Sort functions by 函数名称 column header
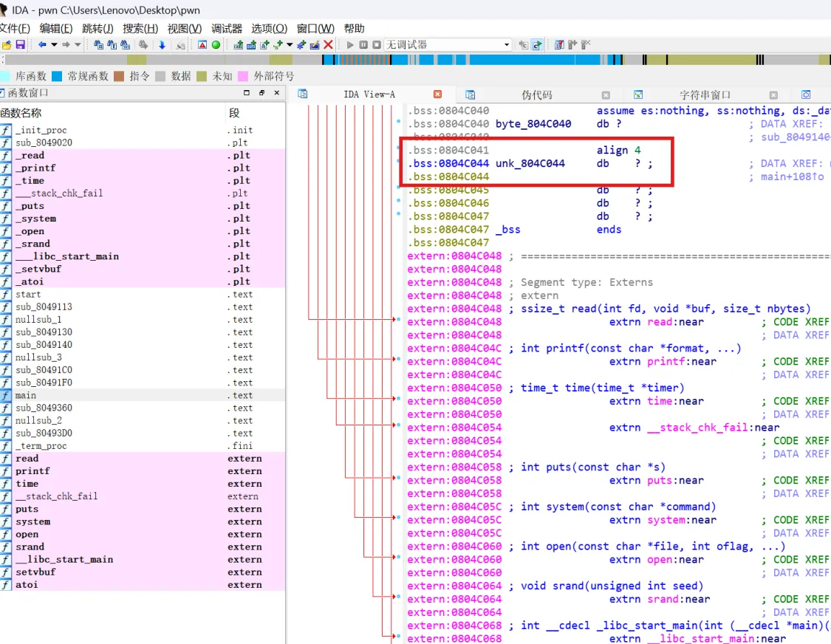831x644 pixels. (112, 113)
